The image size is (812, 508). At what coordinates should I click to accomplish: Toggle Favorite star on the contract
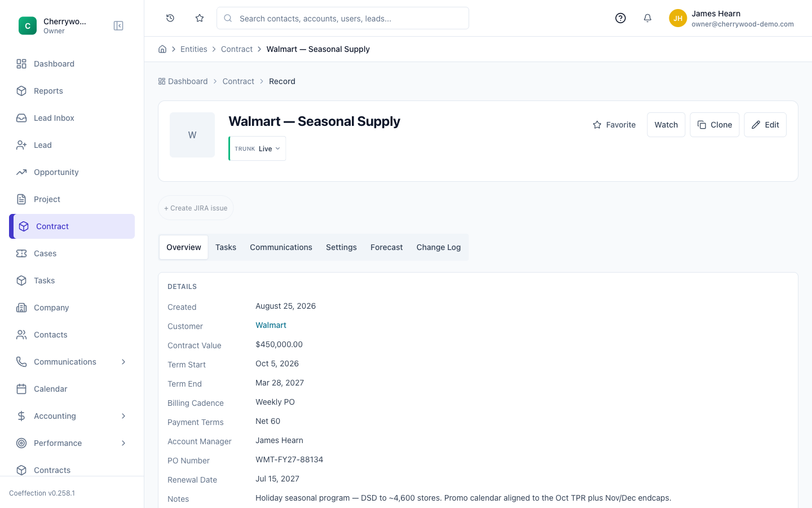pyautogui.click(x=614, y=125)
